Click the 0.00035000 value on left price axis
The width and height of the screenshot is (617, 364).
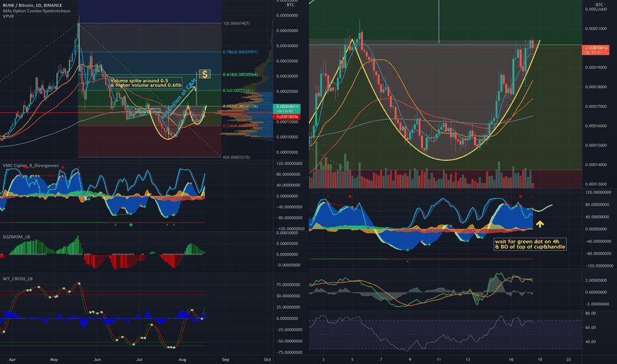287,62
